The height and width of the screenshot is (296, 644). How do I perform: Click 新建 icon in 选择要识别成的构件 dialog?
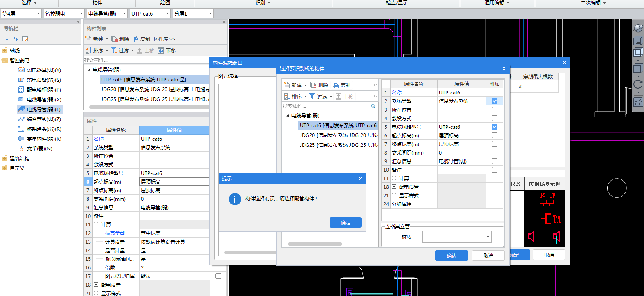point(287,85)
